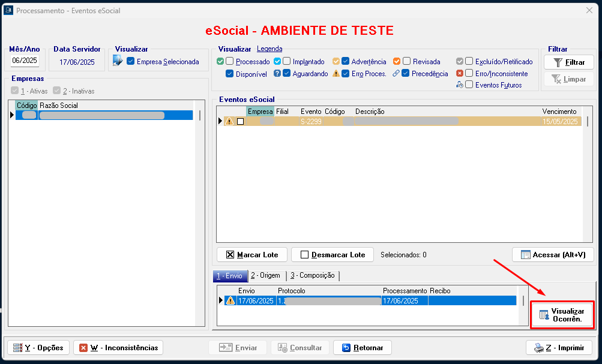This screenshot has width=602, height=364.
Task: Uncheck the Advertência filter checkbox
Action: [345, 61]
